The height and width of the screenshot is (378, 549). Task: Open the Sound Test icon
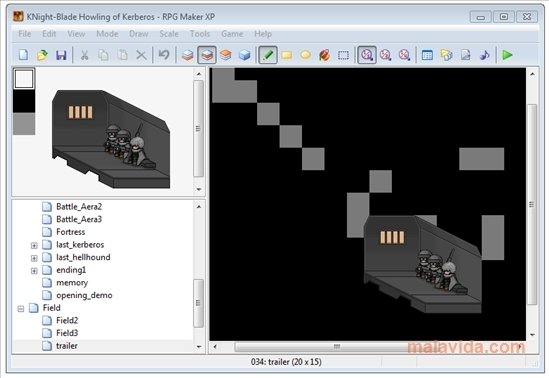[x=485, y=55]
